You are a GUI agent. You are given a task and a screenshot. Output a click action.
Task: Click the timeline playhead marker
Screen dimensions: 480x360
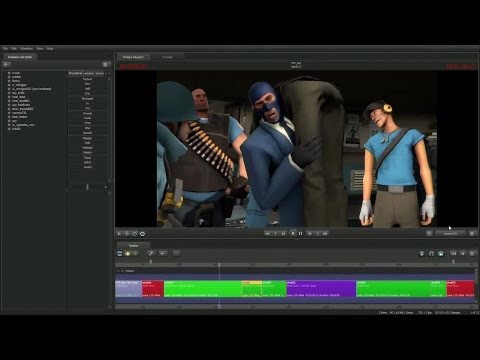tap(219, 265)
